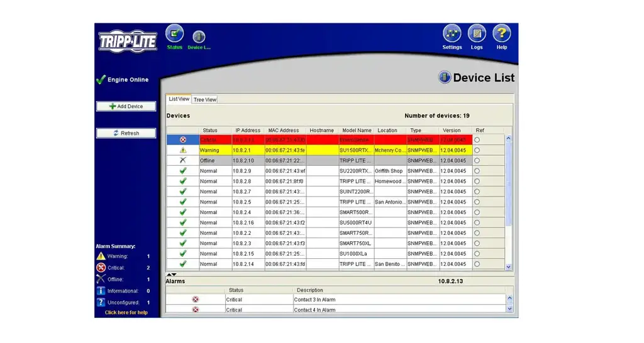Select the Ref radio button for 10.8.2.15
The height and width of the screenshot is (343, 644).
coord(477,254)
